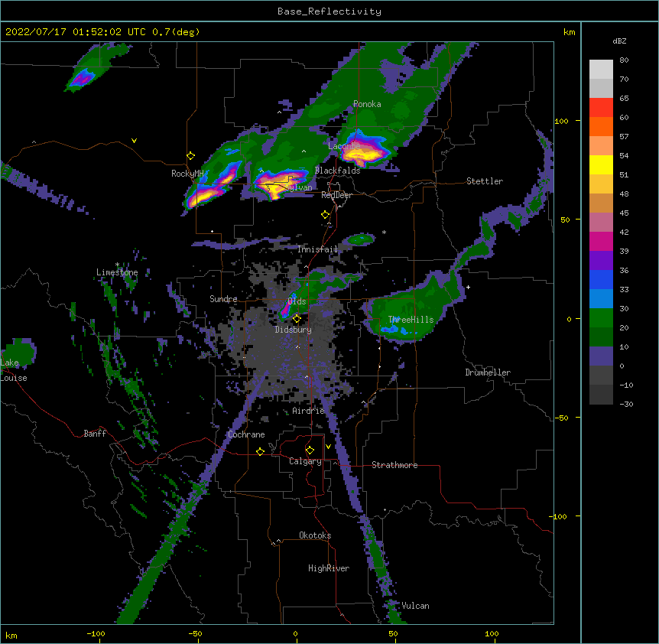This screenshot has height=644, width=659.
Task: Click the Stettler label
Action: tap(485, 181)
